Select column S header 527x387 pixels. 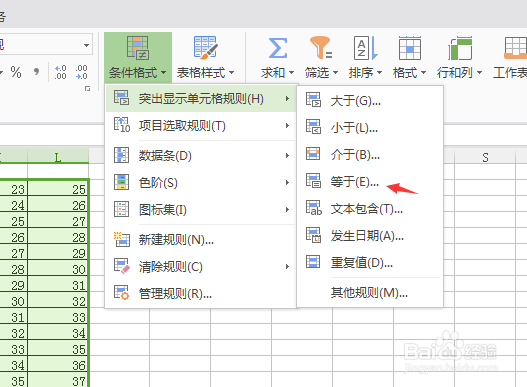click(485, 157)
